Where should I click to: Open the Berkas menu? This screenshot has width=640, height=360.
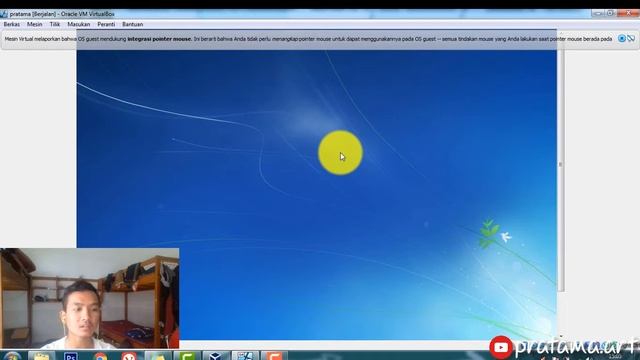point(11,24)
